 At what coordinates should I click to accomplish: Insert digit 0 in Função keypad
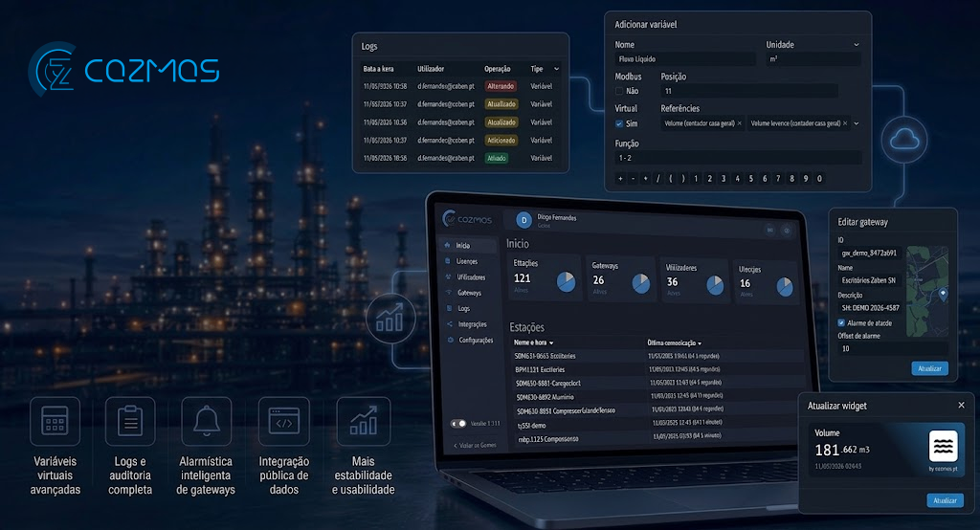[x=819, y=179]
